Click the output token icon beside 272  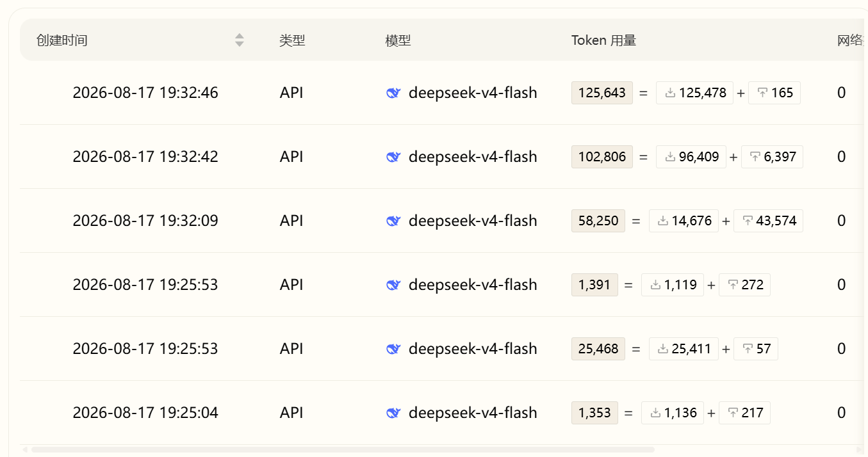pos(733,285)
